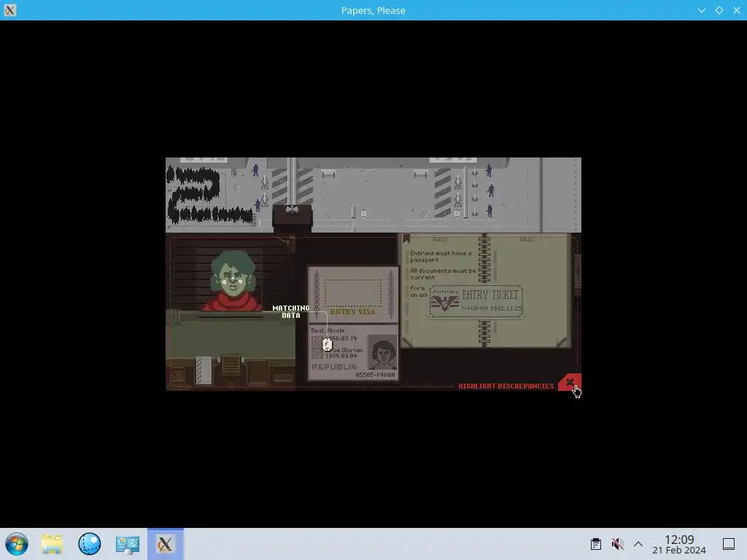Click the striped shutter lever on desk
The width and height of the screenshot is (747, 560).
204,370
